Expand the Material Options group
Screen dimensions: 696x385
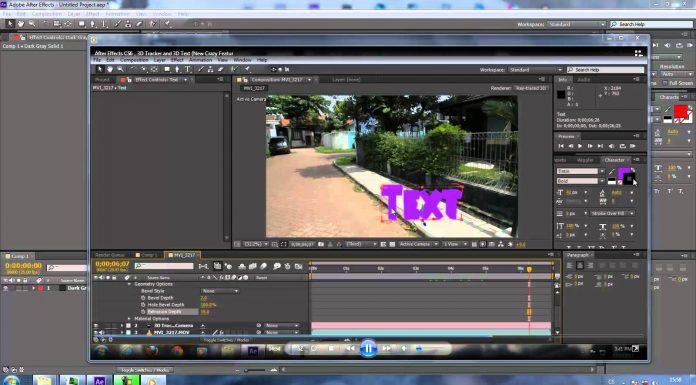pyautogui.click(x=130, y=319)
